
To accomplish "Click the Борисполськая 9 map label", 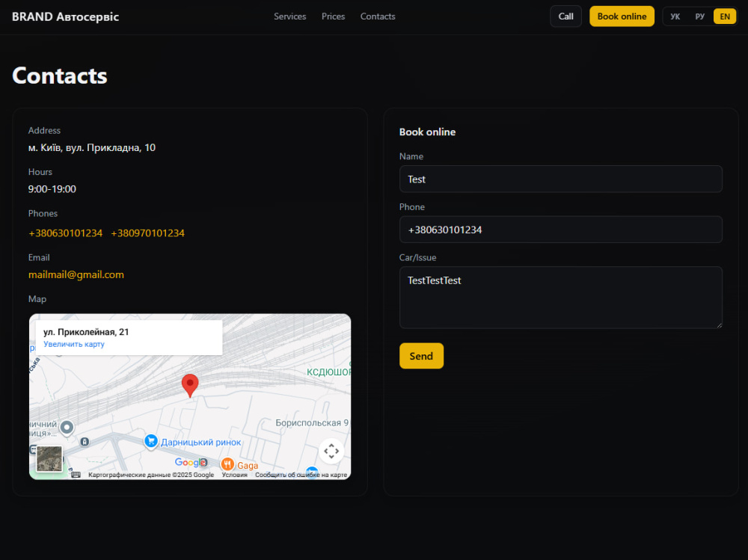I will click(x=312, y=422).
